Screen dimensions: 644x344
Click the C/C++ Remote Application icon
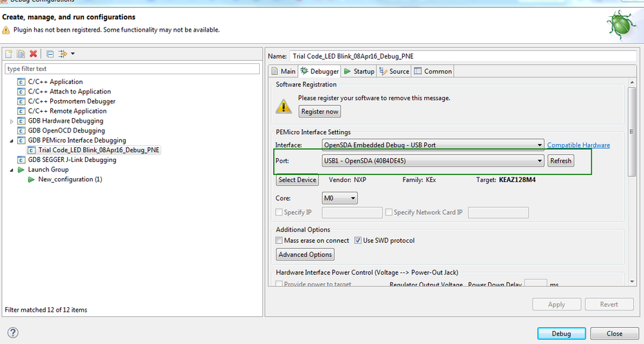pos(21,111)
